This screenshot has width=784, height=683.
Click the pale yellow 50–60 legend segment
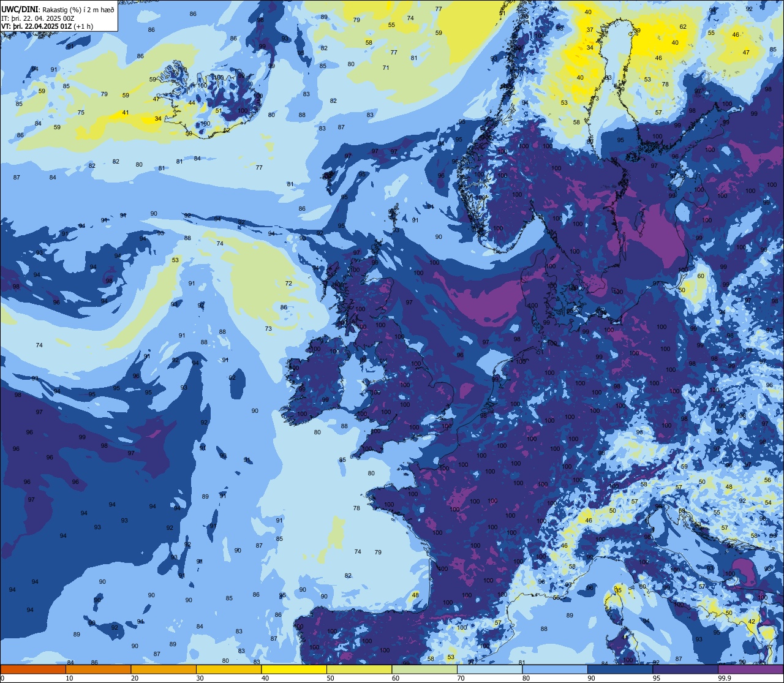point(359,670)
